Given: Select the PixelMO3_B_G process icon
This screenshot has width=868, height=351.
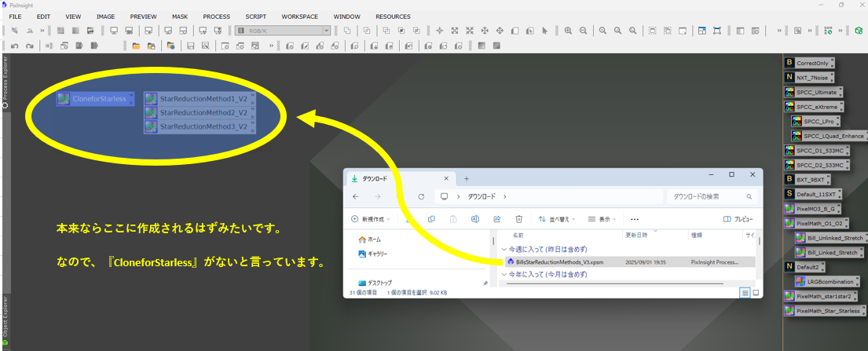Looking at the screenshot, I should click(813, 209).
